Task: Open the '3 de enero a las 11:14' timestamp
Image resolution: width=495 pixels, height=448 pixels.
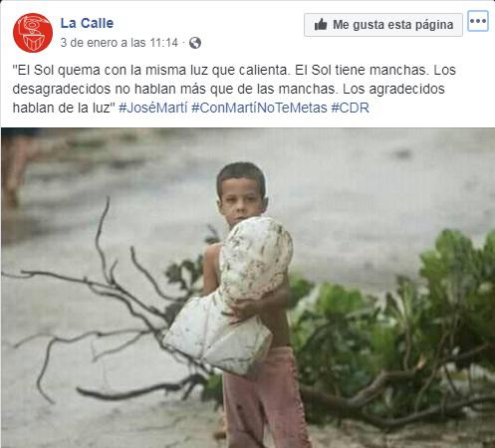Action: pyautogui.click(x=120, y=43)
